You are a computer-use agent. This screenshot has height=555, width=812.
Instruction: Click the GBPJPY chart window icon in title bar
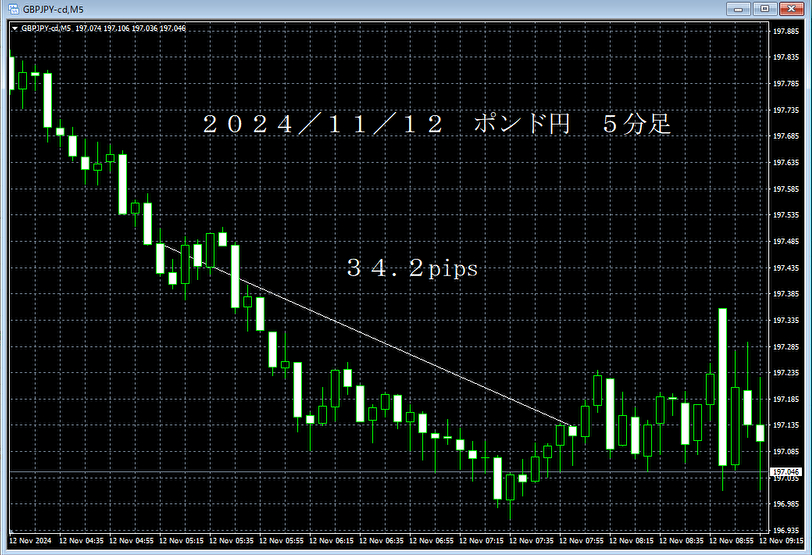(x=13, y=9)
